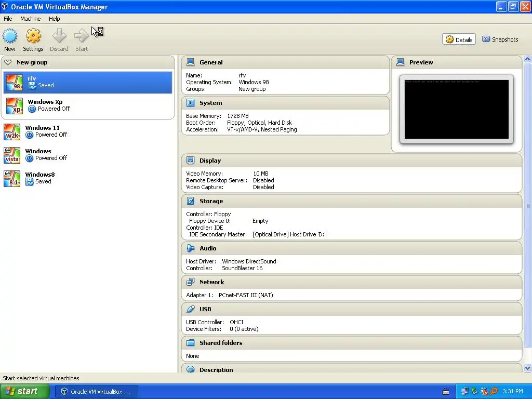Click the Windows8 Saved state icon

pos(30,182)
